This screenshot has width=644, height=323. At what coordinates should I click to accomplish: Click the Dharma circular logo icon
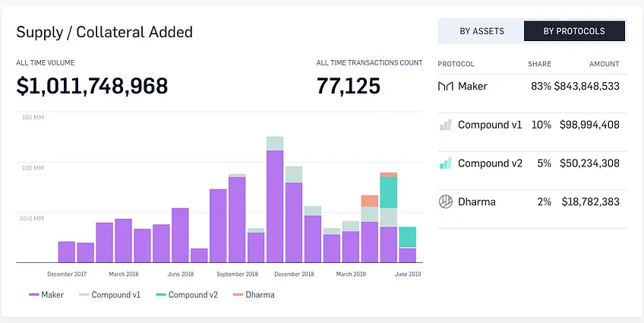point(446,201)
